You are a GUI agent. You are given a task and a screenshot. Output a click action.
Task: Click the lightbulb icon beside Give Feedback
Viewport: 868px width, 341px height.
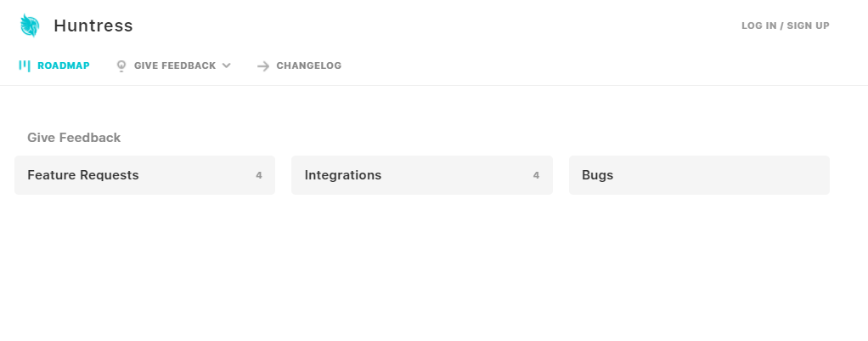(x=121, y=66)
